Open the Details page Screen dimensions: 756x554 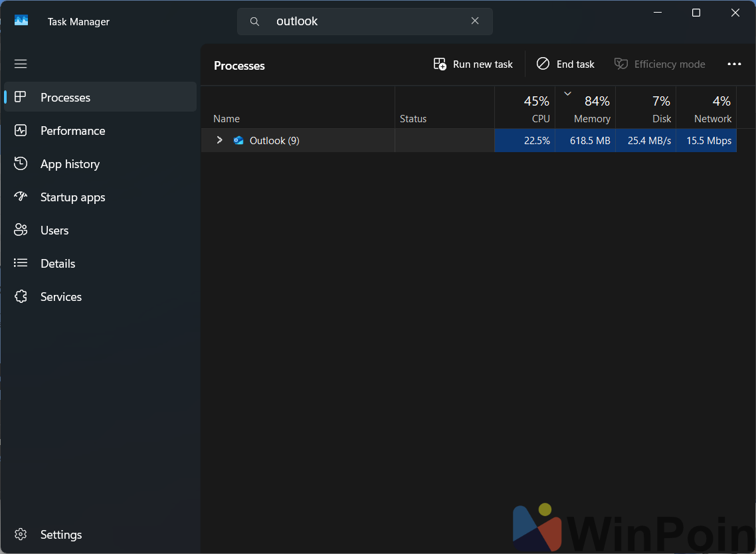click(100, 263)
